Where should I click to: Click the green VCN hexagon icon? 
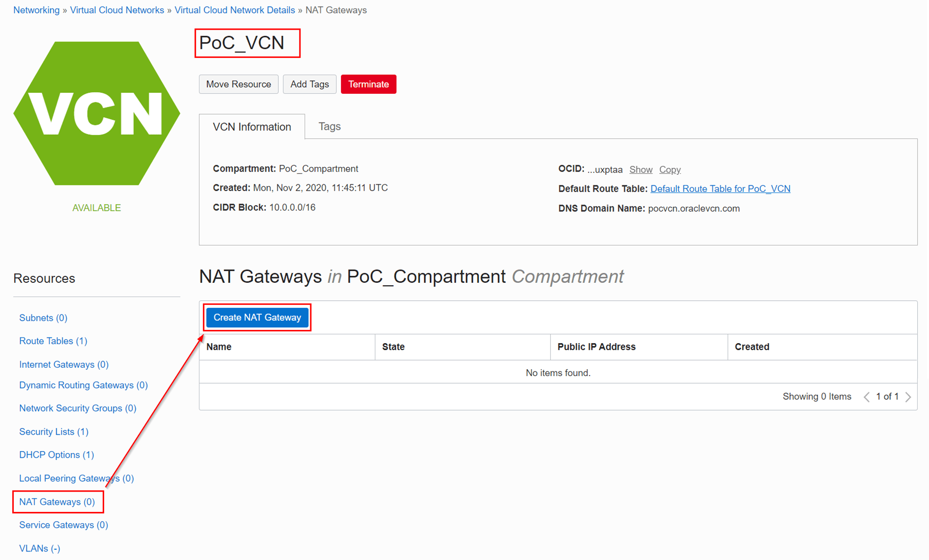[x=97, y=113]
